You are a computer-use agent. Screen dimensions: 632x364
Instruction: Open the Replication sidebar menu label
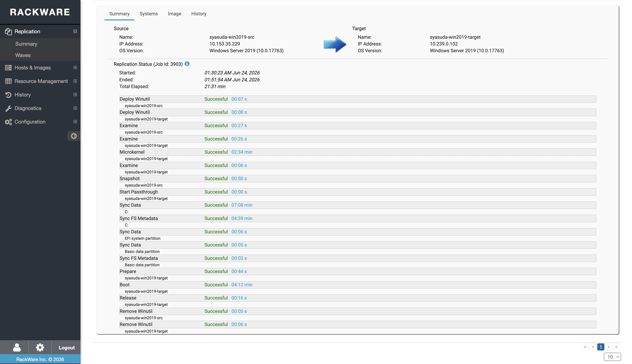coord(27,31)
